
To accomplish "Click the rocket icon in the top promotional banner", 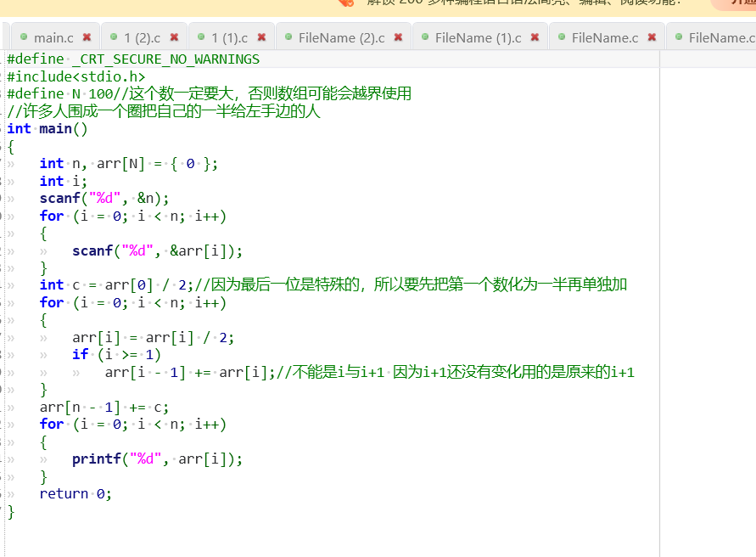I will coord(346,3).
